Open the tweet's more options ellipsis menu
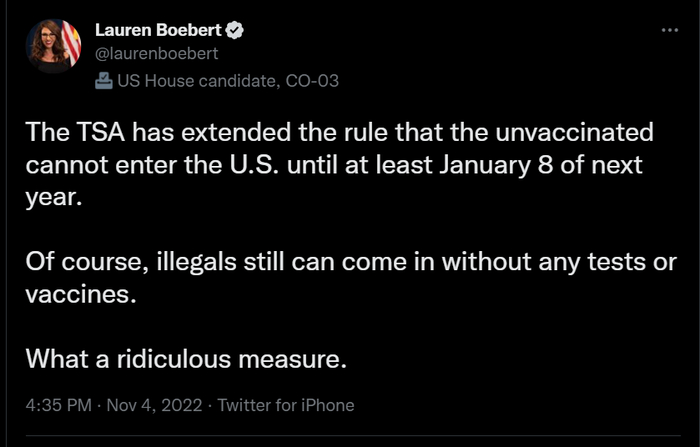This screenshot has height=447, width=700. click(670, 31)
